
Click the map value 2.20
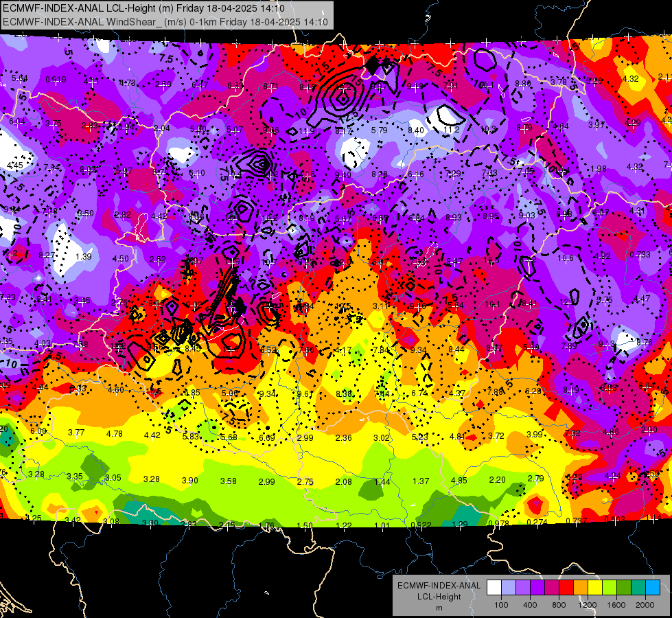(497, 479)
